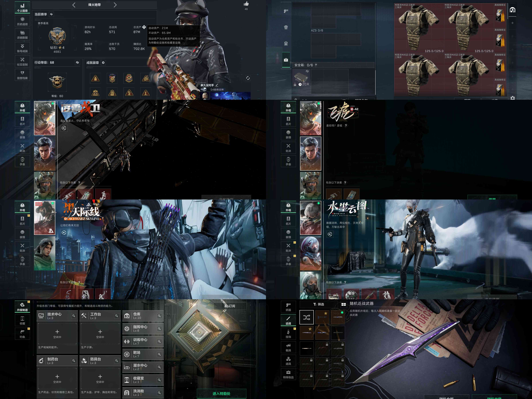Open the 洗消舱 Lv.1 facility
Screen dimensions: 532x399
click(143, 393)
